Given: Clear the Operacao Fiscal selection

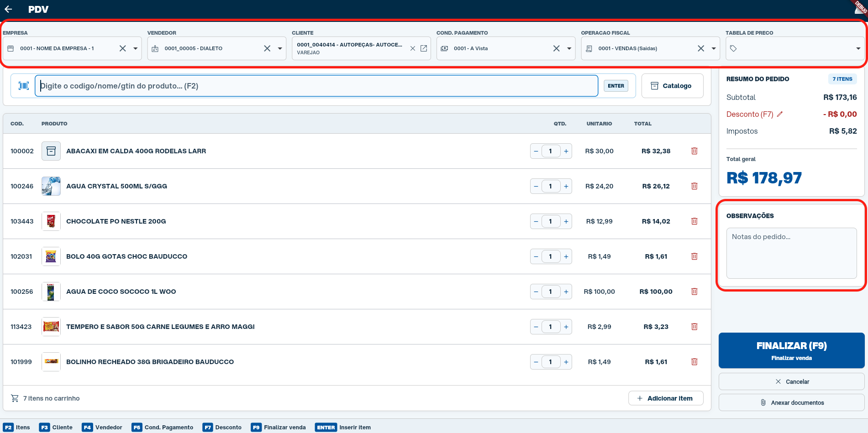Looking at the screenshot, I should (701, 48).
